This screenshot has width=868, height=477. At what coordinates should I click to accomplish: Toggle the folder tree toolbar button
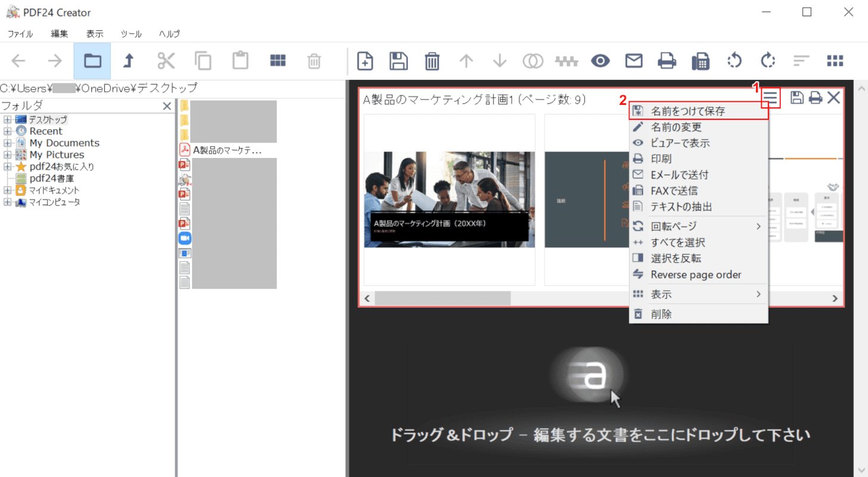92,61
